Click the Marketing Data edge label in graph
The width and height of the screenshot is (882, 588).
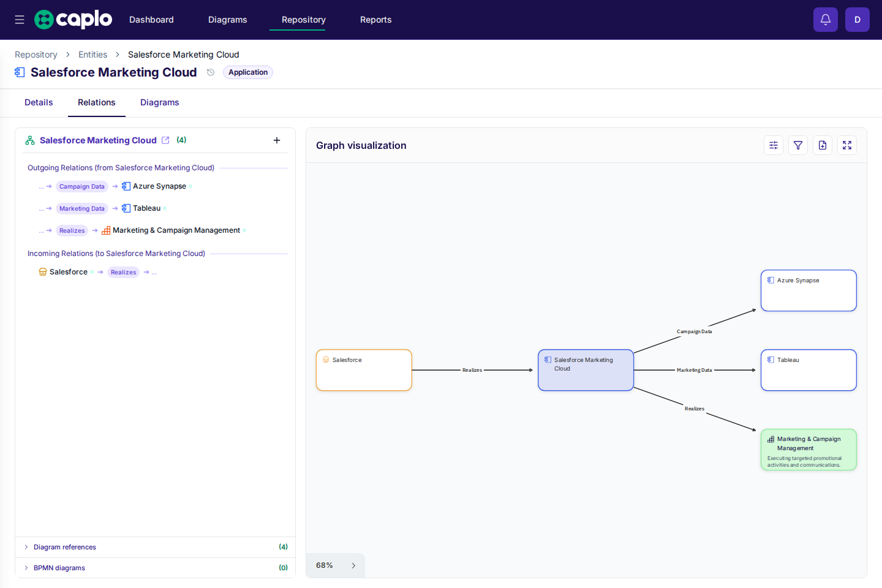[x=694, y=370]
